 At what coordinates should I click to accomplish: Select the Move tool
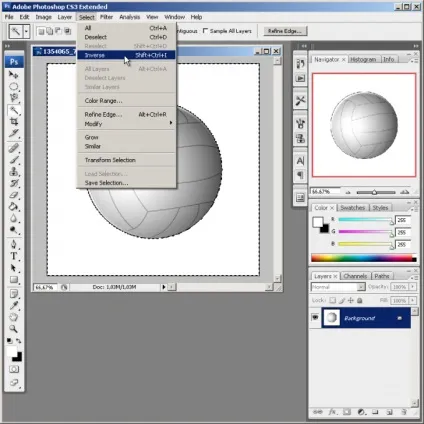(x=14, y=75)
